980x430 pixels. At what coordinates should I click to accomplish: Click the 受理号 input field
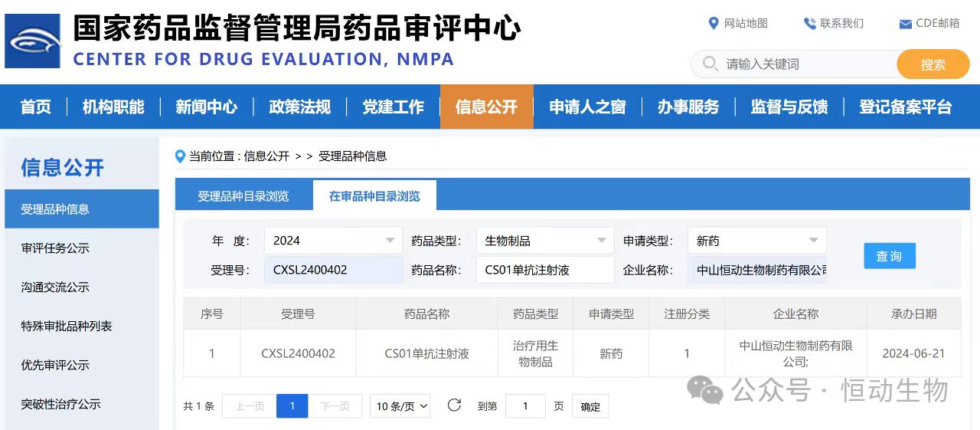(x=333, y=270)
